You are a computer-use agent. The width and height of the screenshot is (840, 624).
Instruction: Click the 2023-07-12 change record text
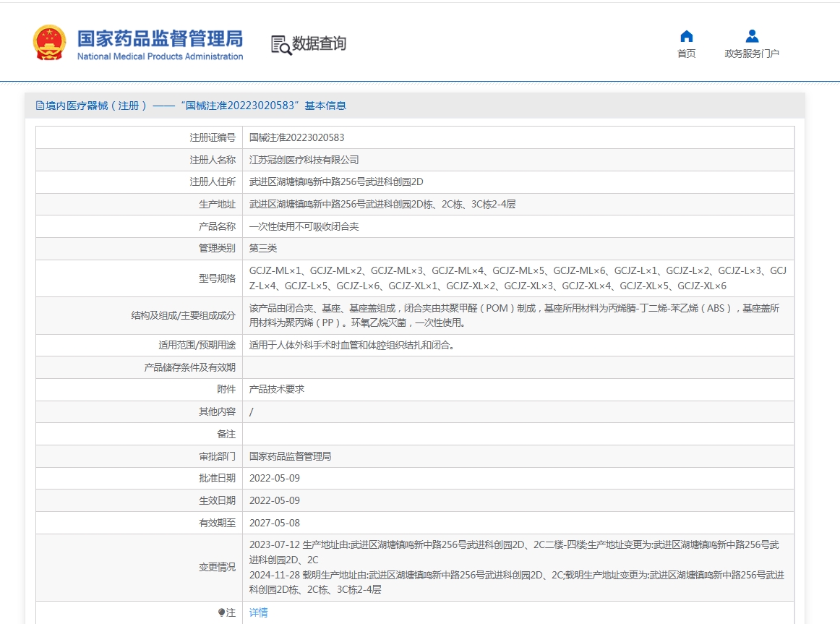coord(514,552)
